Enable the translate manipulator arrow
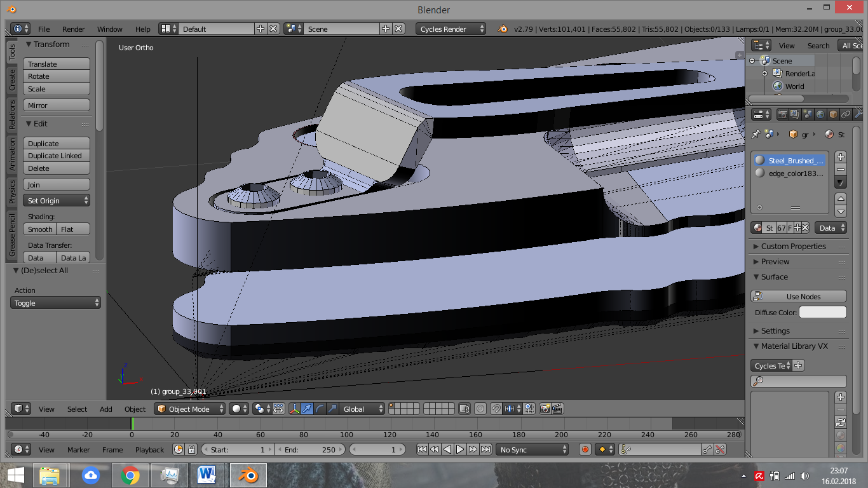This screenshot has width=868, height=488. 307,409
